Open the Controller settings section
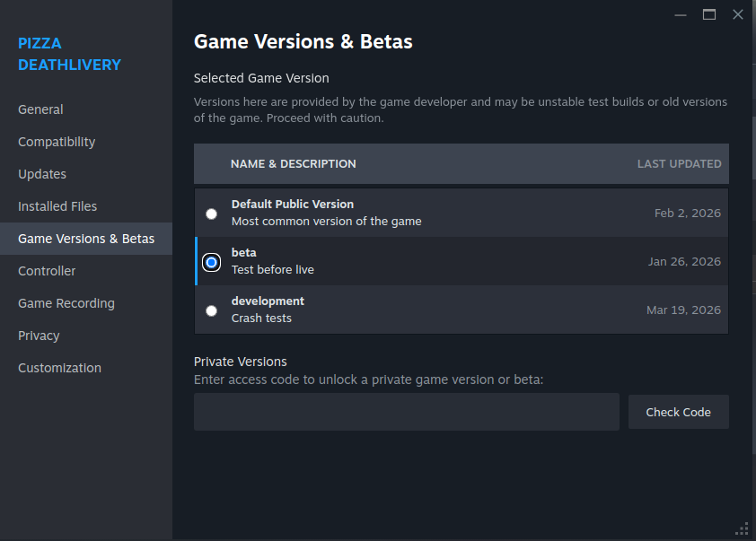Image resolution: width=756 pixels, height=541 pixels. 47,271
